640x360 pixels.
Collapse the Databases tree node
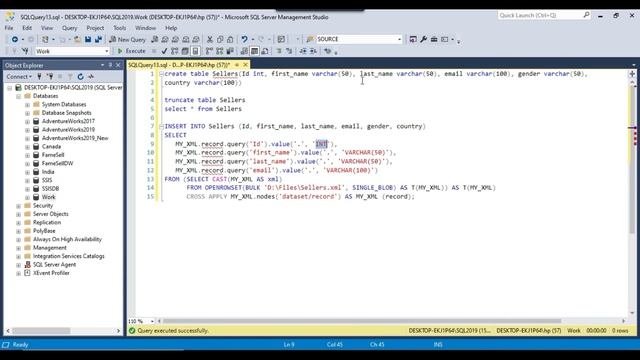[18, 96]
